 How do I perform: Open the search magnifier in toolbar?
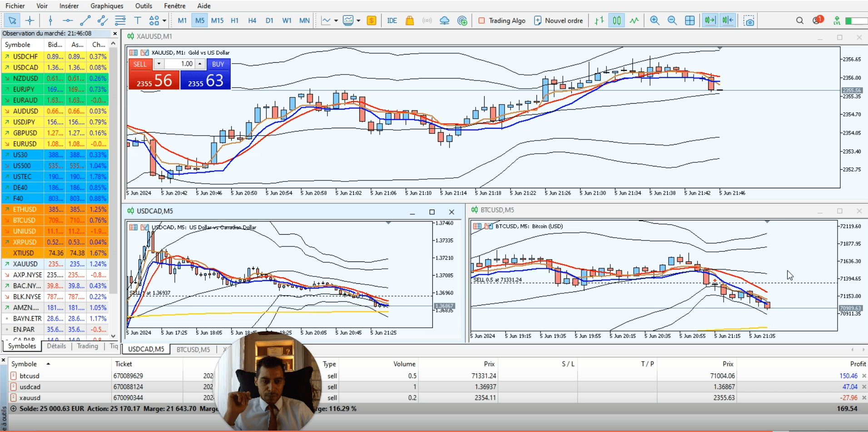pos(799,20)
